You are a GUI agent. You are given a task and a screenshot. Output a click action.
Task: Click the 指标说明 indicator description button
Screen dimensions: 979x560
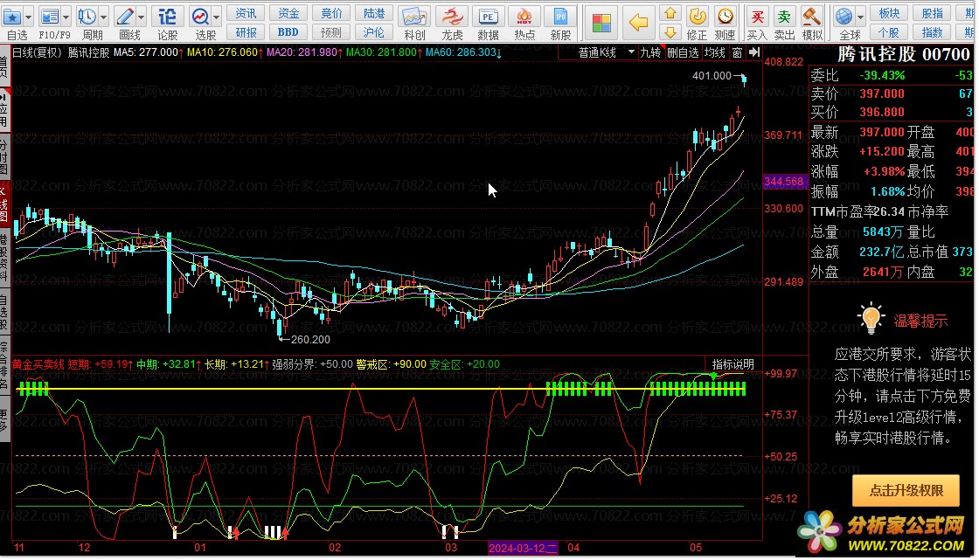[733, 364]
